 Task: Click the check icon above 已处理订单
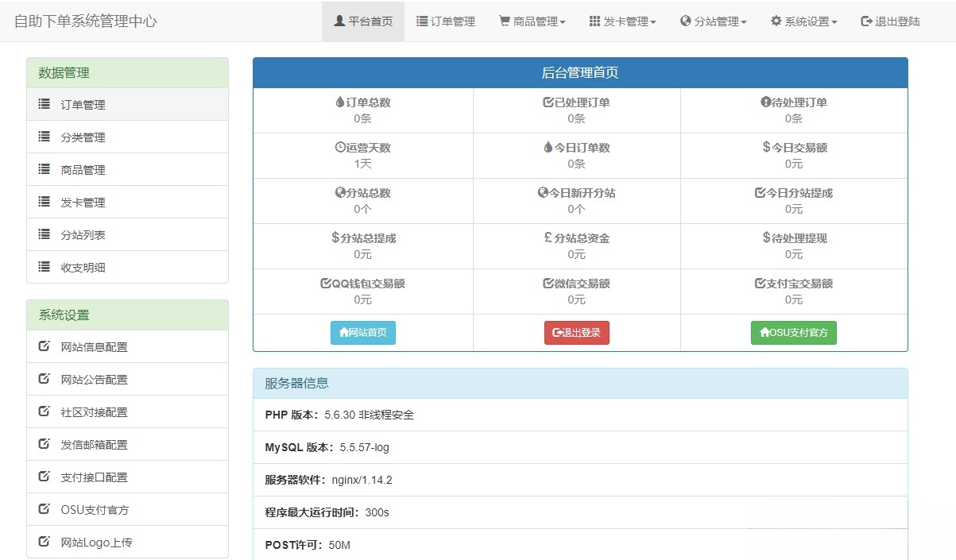[546, 101]
